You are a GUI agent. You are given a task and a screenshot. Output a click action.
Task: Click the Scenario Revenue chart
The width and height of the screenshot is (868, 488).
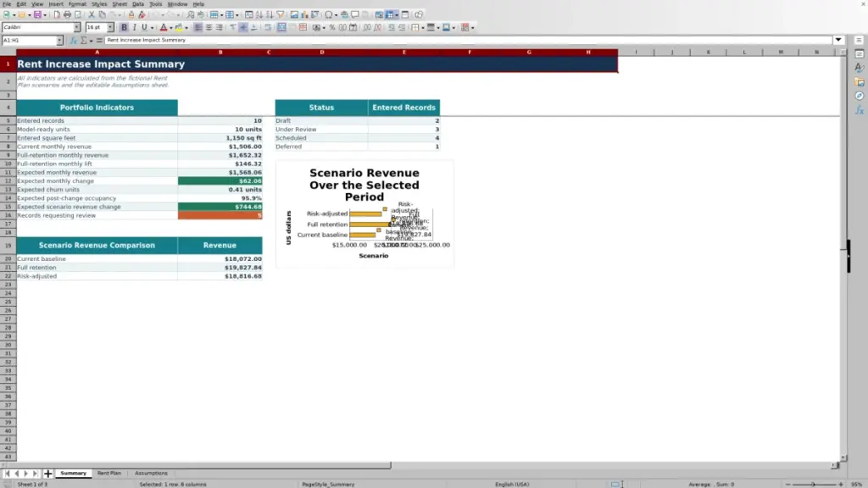tap(364, 214)
